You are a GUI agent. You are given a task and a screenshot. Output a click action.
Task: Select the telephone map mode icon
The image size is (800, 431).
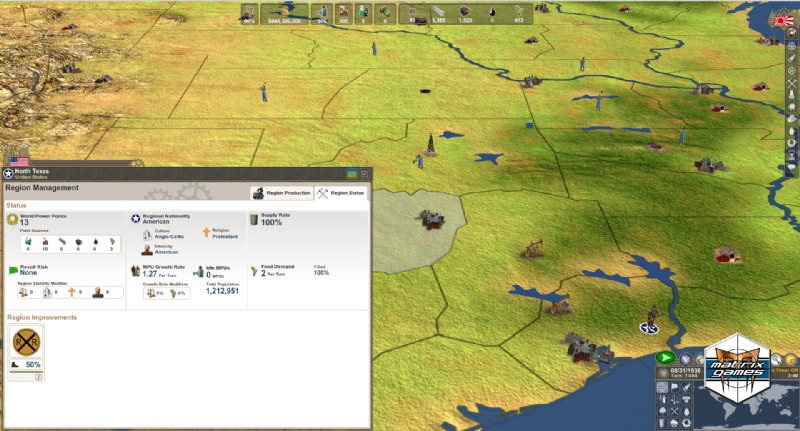click(686, 399)
